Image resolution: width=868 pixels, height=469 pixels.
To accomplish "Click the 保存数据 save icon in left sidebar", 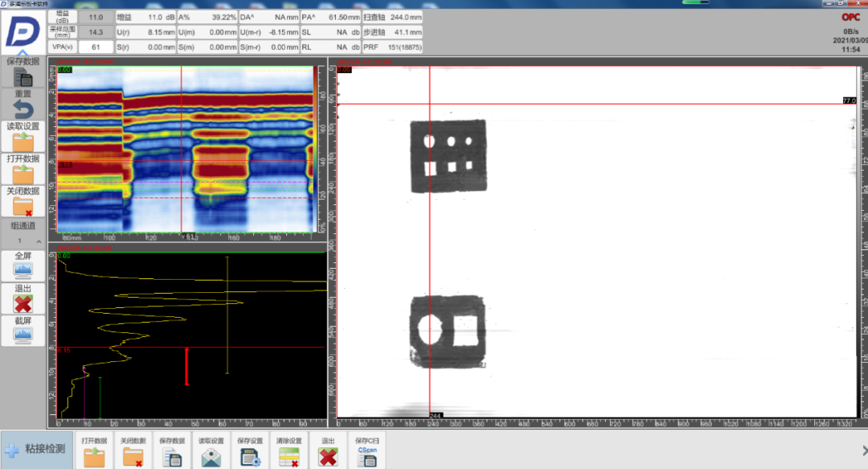I will [x=23, y=78].
